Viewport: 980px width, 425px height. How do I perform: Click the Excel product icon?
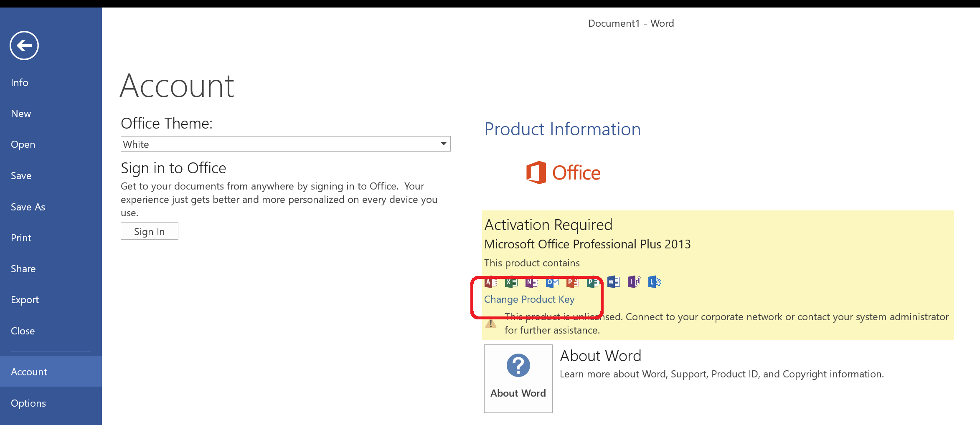tap(511, 283)
